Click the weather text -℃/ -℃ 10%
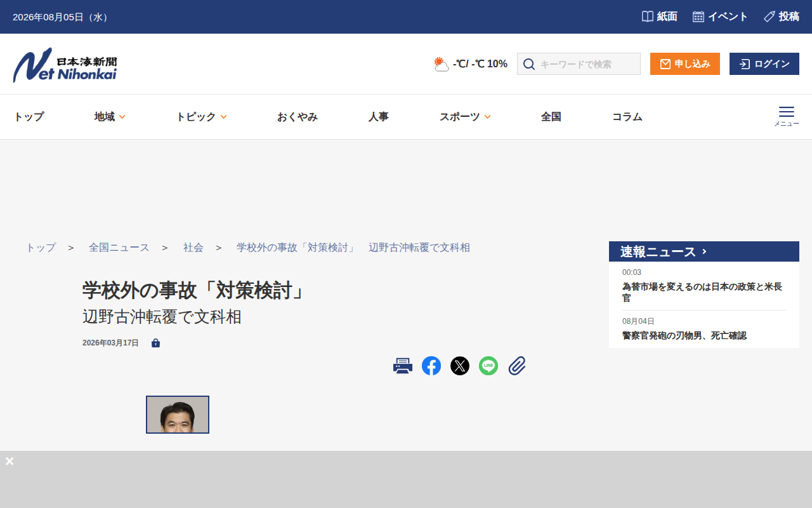Image resolution: width=812 pixels, height=508 pixels. point(480,64)
